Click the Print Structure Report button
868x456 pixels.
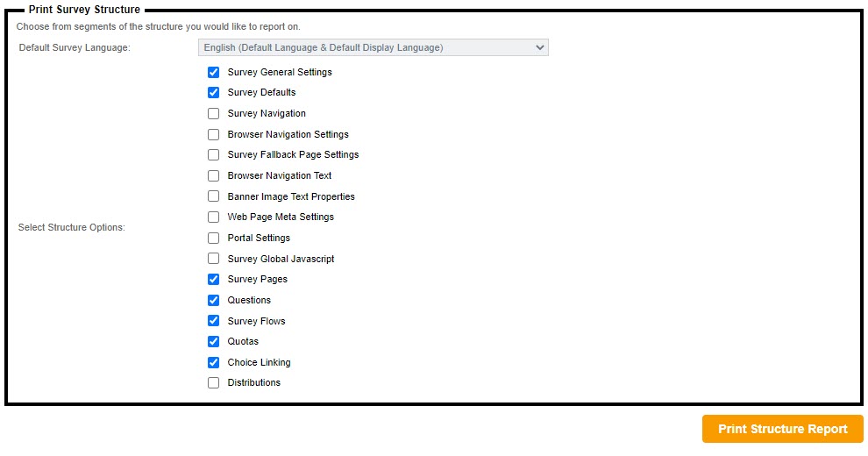[782, 429]
